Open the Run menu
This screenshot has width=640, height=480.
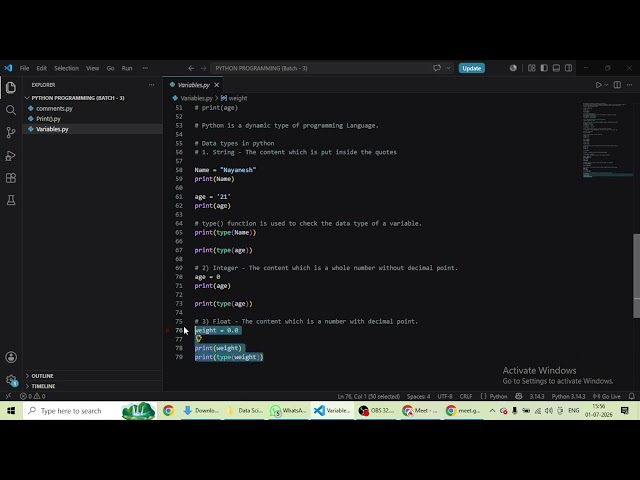(127, 68)
